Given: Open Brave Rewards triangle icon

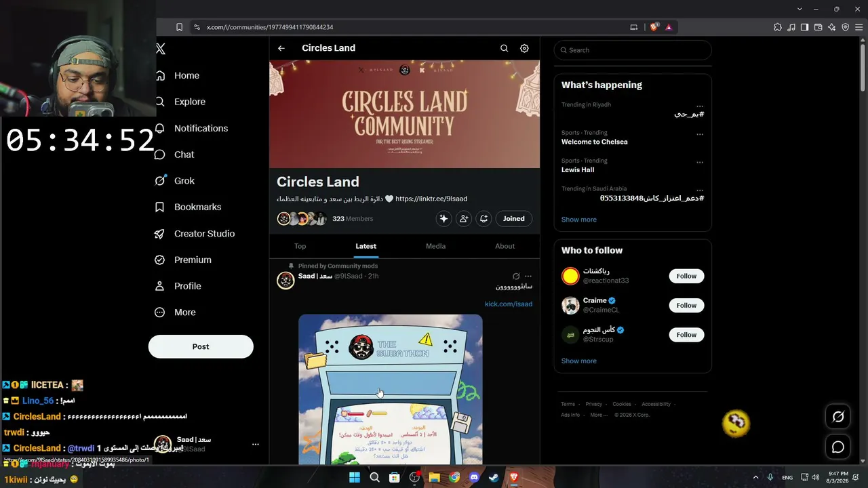Looking at the screenshot, I should tap(669, 27).
